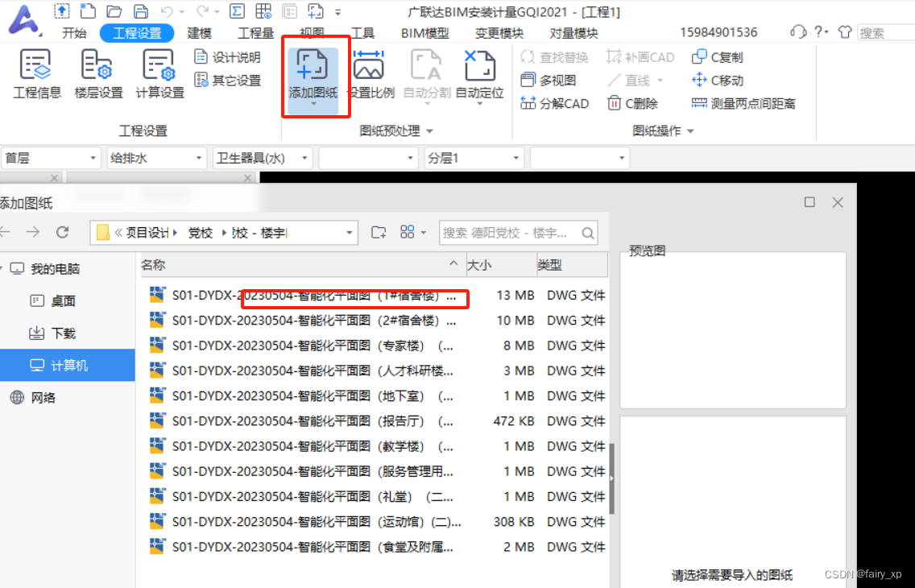Viewport: 915px width, 588px height.
Task: Click the redo arrow icon
Action: click(203, 11)
